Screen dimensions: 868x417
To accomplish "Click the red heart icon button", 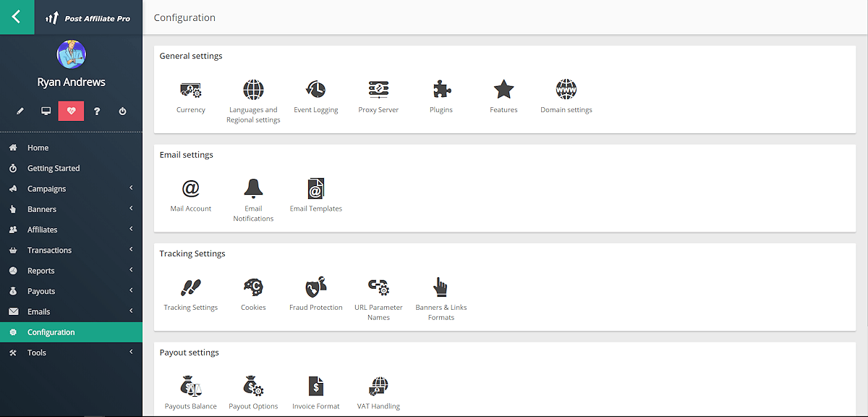I will [71, 111].
